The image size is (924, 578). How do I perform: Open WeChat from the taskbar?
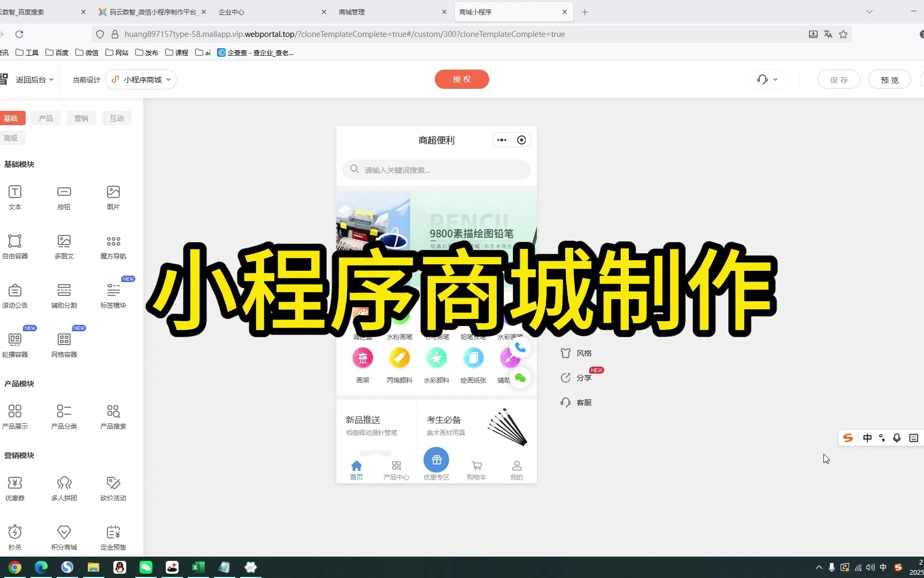click(x=146, y=567)
